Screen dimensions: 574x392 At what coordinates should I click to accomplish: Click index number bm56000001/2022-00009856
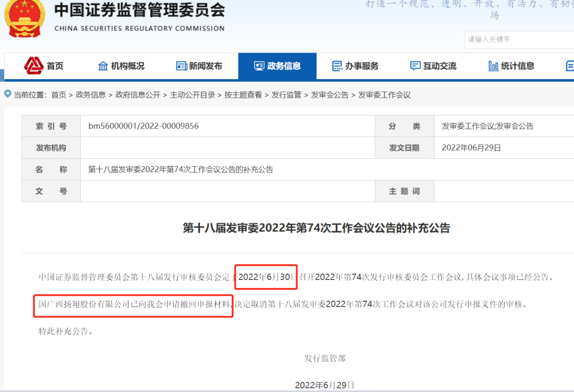pyautogui.click(x=143, y=126)
